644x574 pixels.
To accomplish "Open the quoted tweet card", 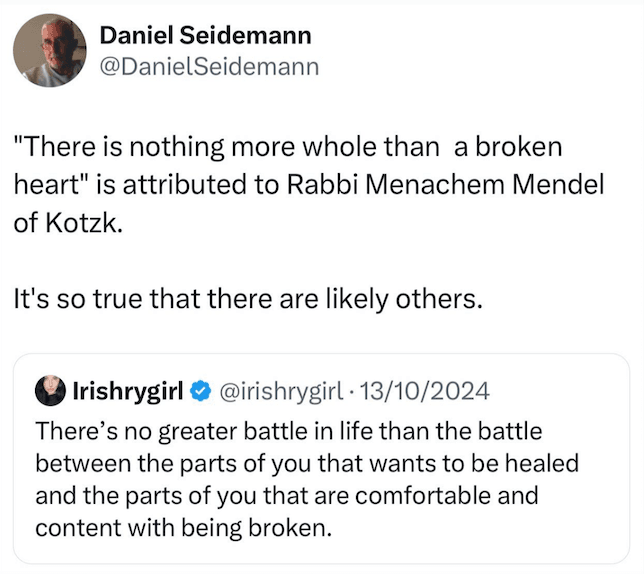I will pyautogui.click(x=322, y=458).
